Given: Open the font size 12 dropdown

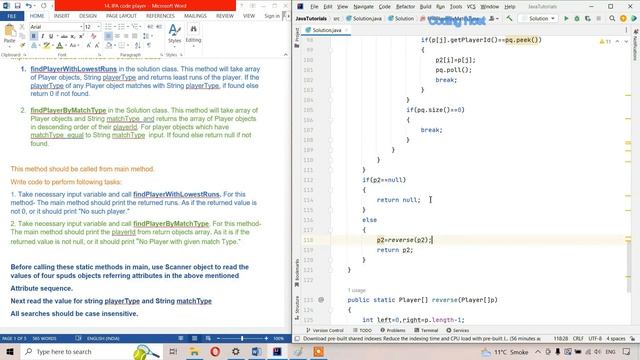Looking at the screenshot, I should [x=98, y=27].
